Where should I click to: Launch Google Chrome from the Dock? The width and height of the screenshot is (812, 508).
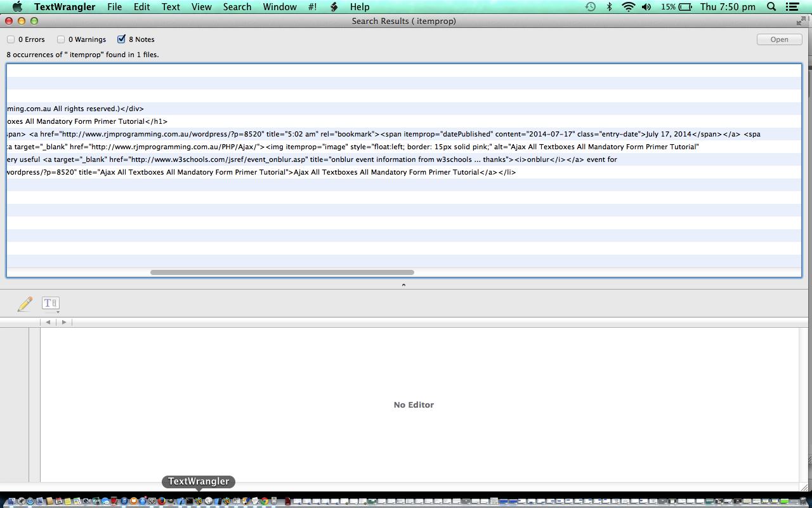click(265, 502)
